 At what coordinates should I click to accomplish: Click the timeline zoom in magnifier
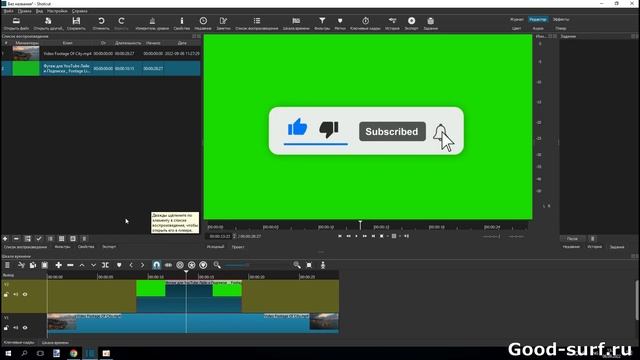tap(297, 265)
